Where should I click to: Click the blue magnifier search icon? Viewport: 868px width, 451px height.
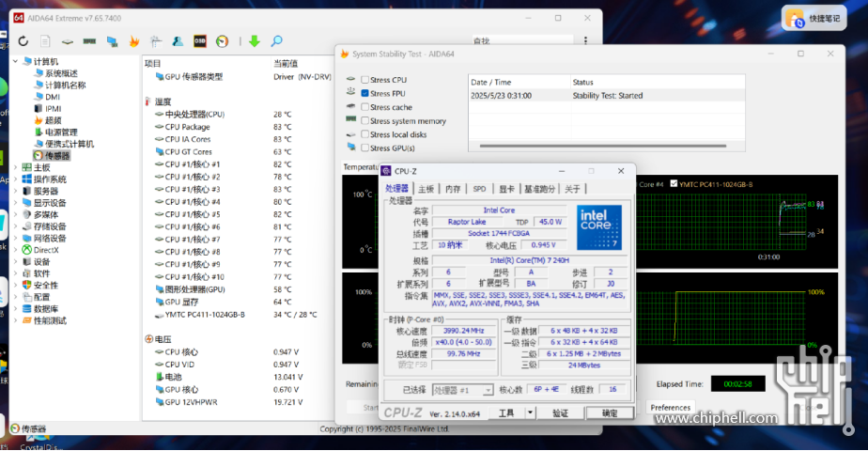(x=276, y=41)
